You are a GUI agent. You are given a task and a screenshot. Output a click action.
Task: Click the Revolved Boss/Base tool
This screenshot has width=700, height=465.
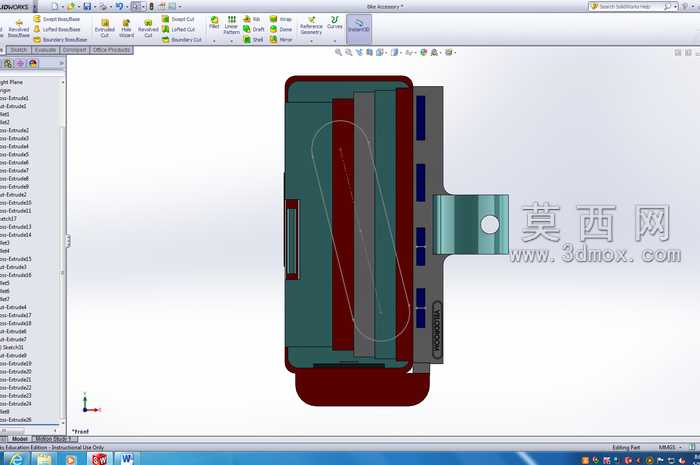pos(18,29)
